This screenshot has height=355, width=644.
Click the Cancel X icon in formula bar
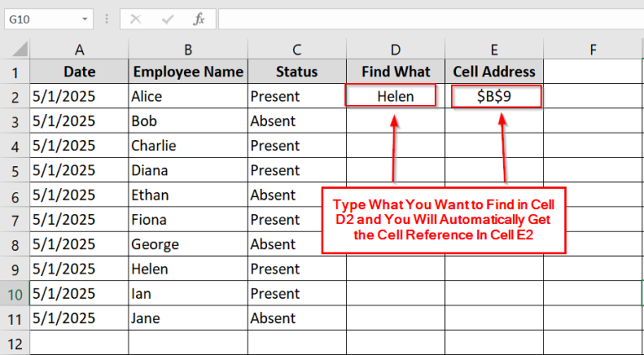click(136, 18)
